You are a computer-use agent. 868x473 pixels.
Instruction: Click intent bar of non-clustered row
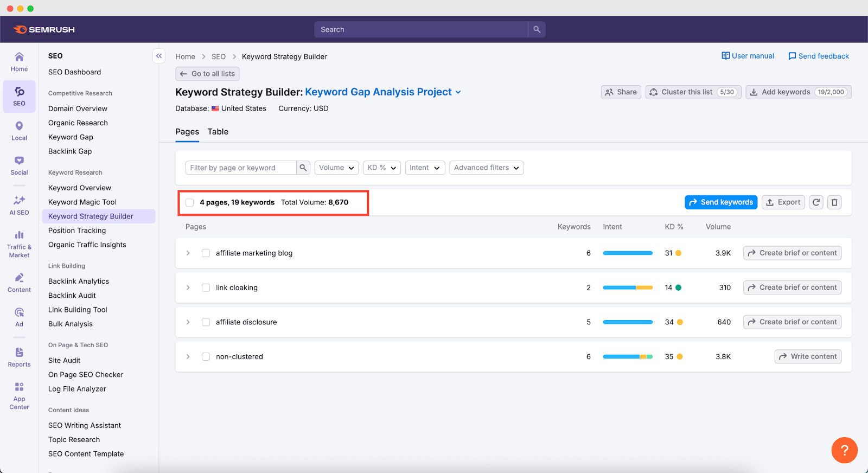[x=628, y=357]
